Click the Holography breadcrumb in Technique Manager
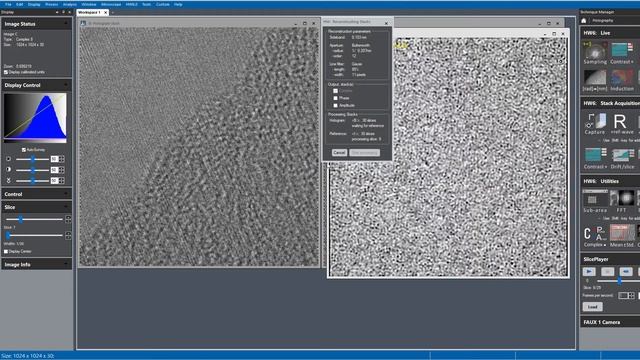This screenshot has width=640, height=360. [x=602, y=20]
